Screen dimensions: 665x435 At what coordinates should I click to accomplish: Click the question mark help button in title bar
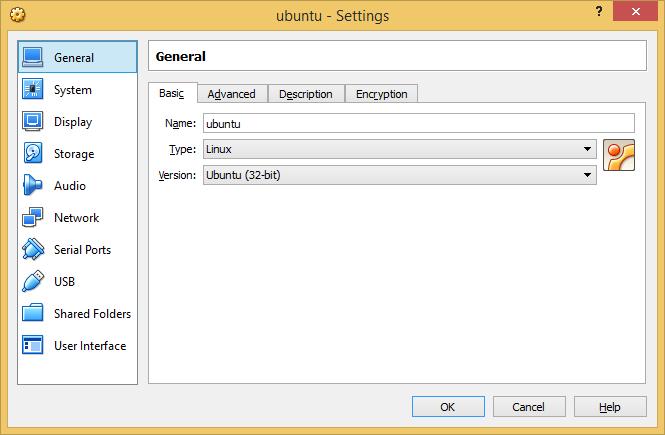click(x=598, y=11)
